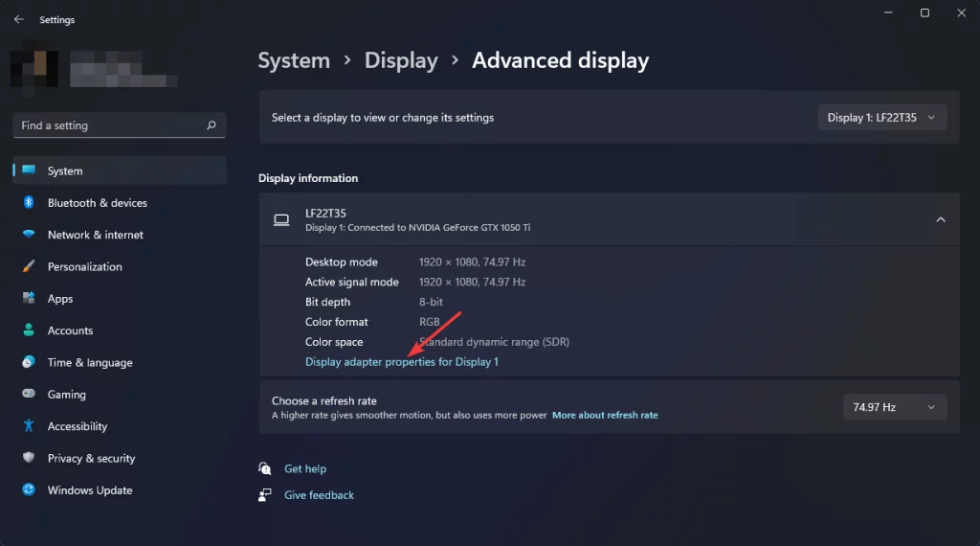Click the search magnifier icon
Viewport: 980px width, 546px height.
[x=212, y=125]
